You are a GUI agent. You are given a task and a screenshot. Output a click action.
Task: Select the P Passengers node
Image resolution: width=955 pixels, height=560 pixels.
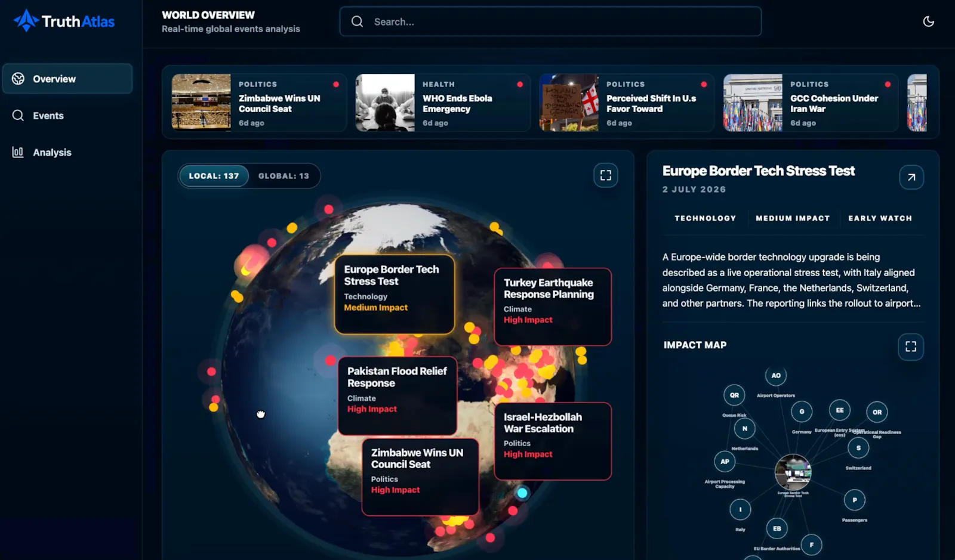(x=855, y=500)
